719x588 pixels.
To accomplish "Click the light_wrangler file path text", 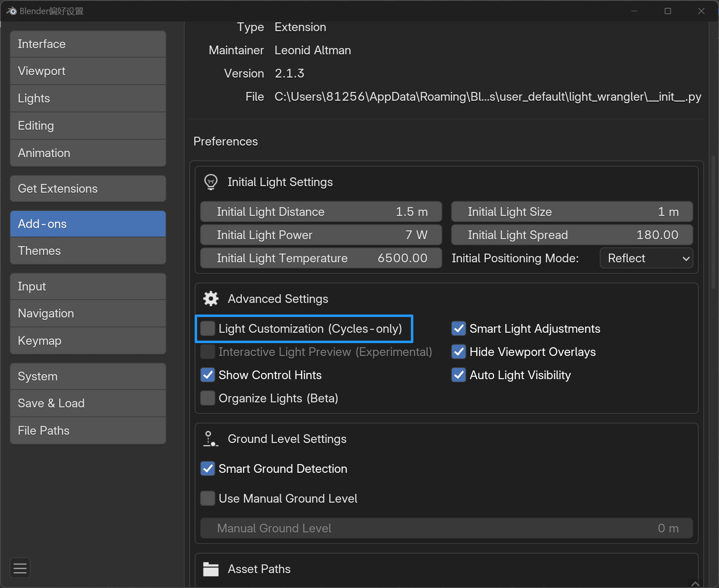I will point(487,97).
